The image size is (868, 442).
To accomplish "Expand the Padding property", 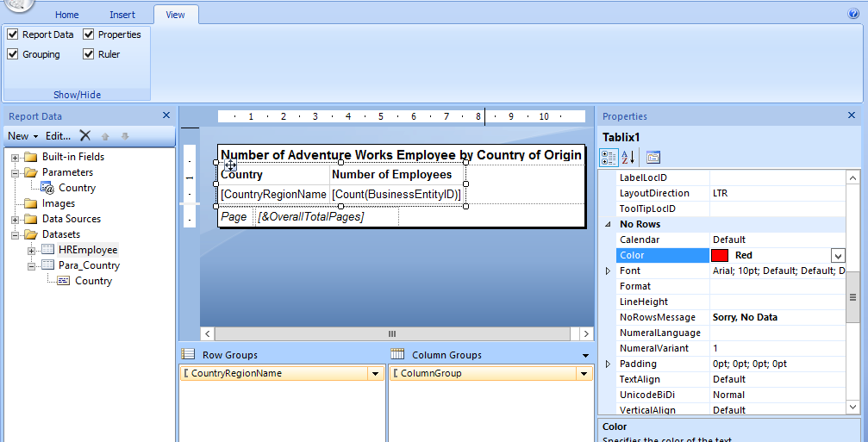I will (x=608, y=364).
